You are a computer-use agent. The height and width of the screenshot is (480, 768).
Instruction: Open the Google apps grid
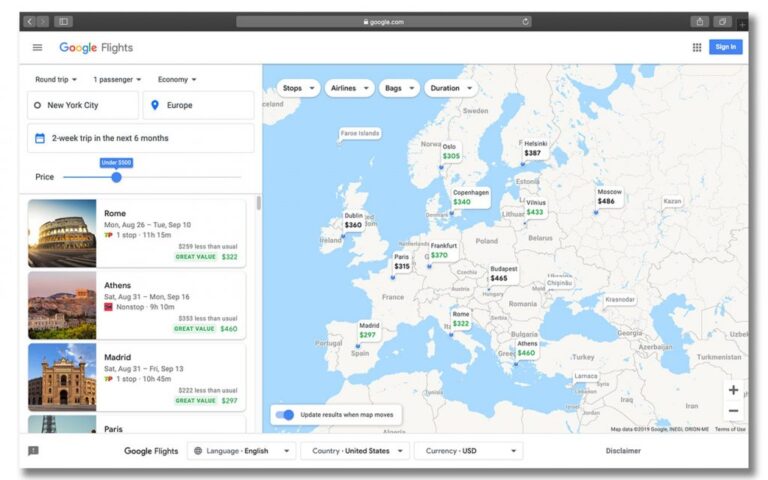696,48
